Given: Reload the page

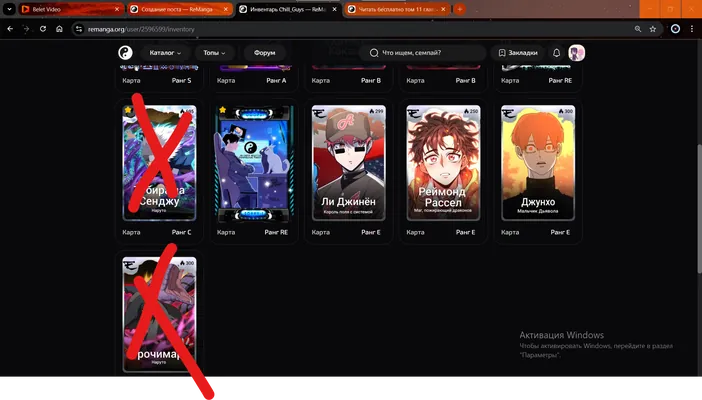Looking at the screenshot, I should pos(43,29).
